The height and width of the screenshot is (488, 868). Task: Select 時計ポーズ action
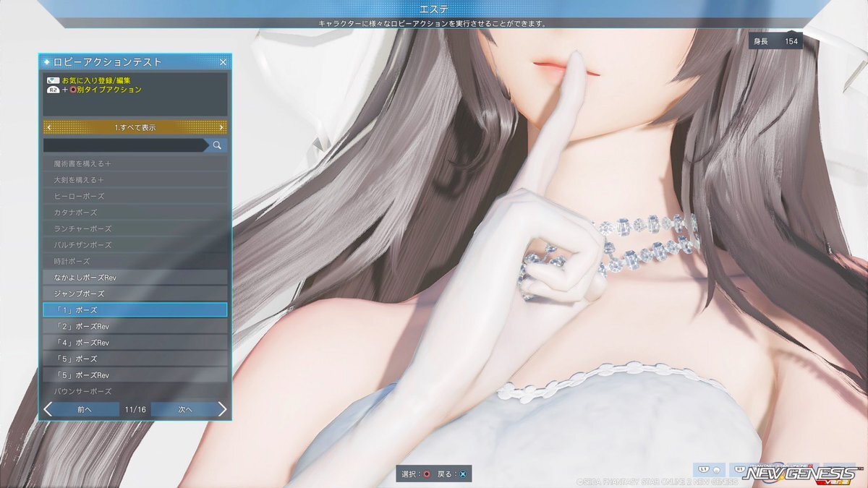(x=135, y=261)
